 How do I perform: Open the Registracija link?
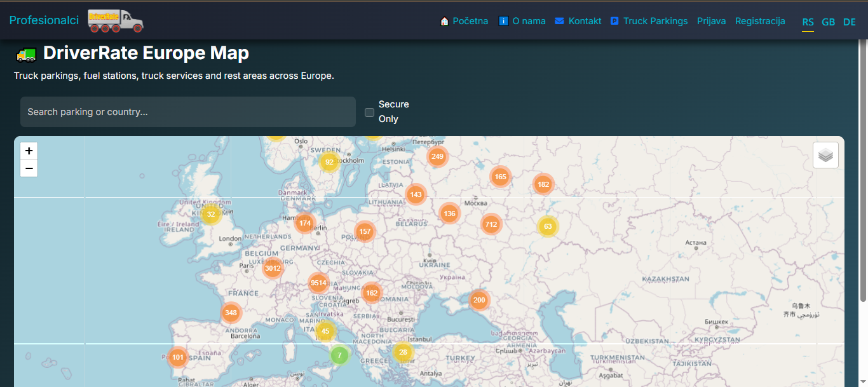760,21
